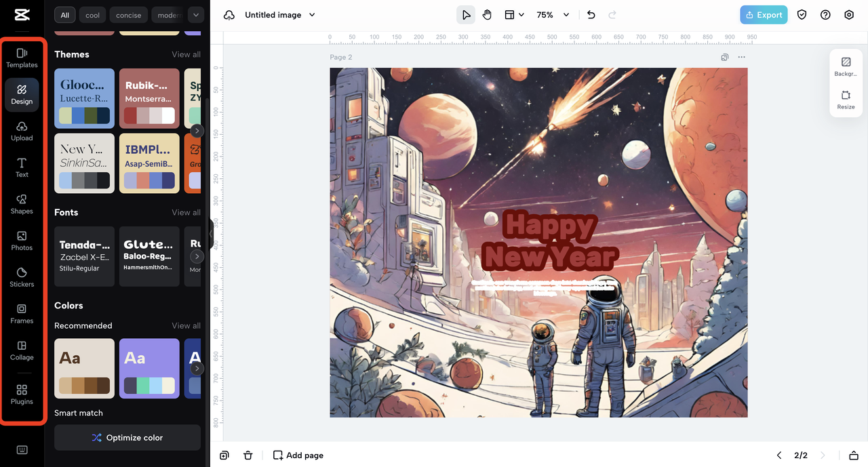Click the CapCut logo icon
The width and height of the screenshot is (868, 467).
(22, 15)
